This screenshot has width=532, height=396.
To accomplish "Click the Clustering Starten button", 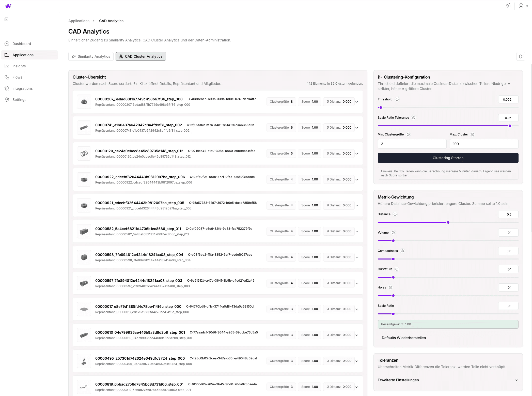I will tap(448, 158).
